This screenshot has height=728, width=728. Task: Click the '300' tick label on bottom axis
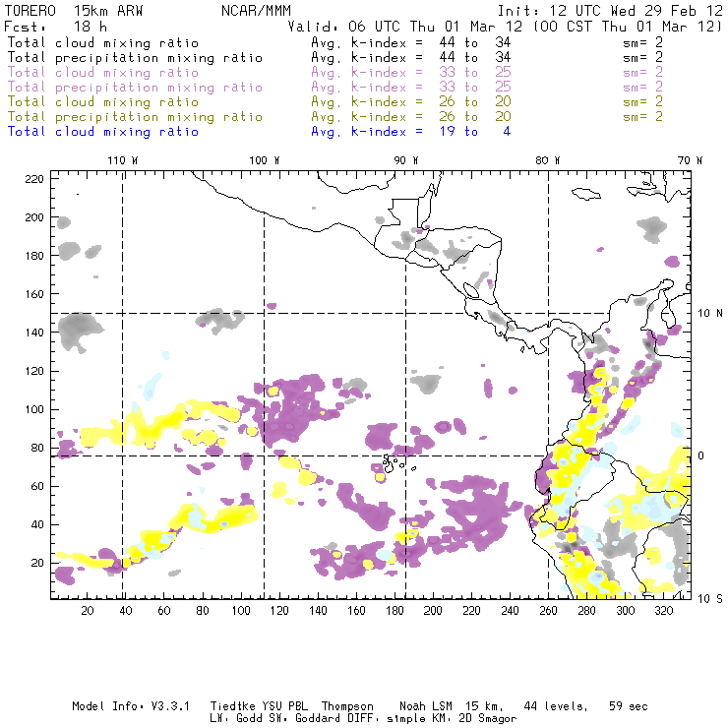(x=626, y=611)
